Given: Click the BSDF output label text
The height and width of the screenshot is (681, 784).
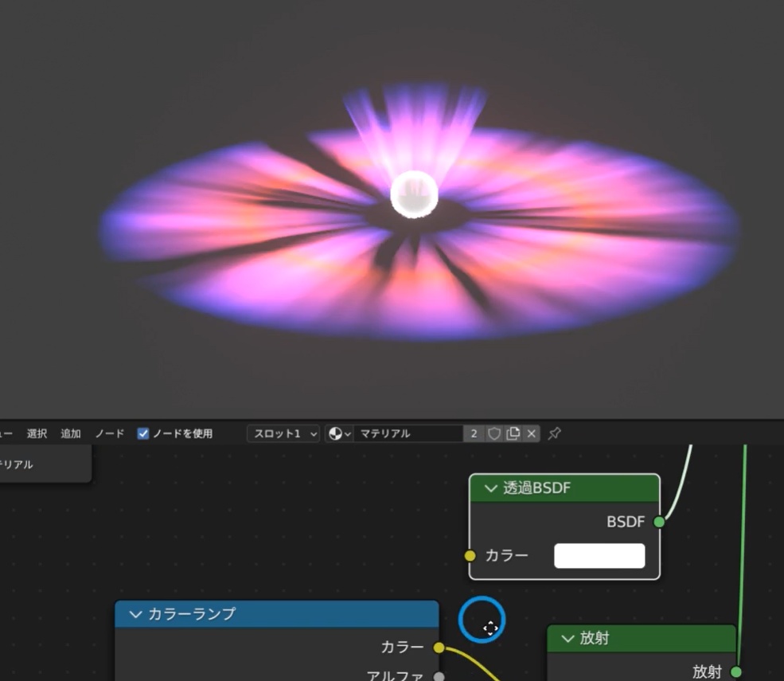Looking at the screenshot, I should (x=626, y=522).
